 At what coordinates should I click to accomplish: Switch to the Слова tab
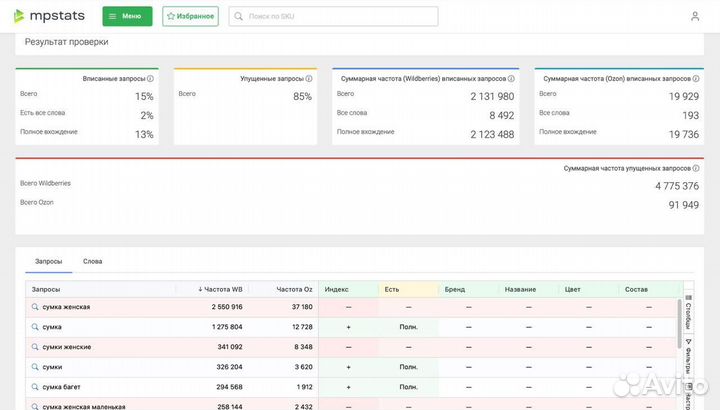pyautogui.click(x=92, y=261)
